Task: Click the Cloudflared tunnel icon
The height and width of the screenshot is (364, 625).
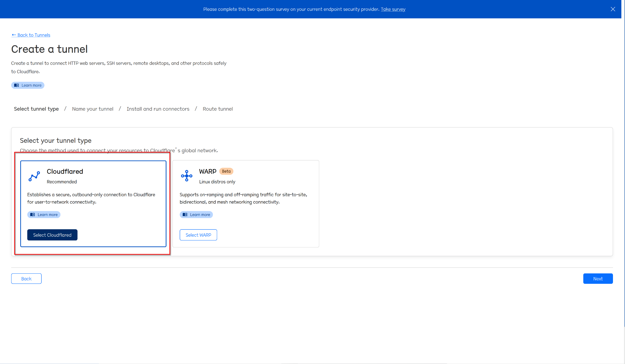Action: pyautogui.click(x=34, y=176)
